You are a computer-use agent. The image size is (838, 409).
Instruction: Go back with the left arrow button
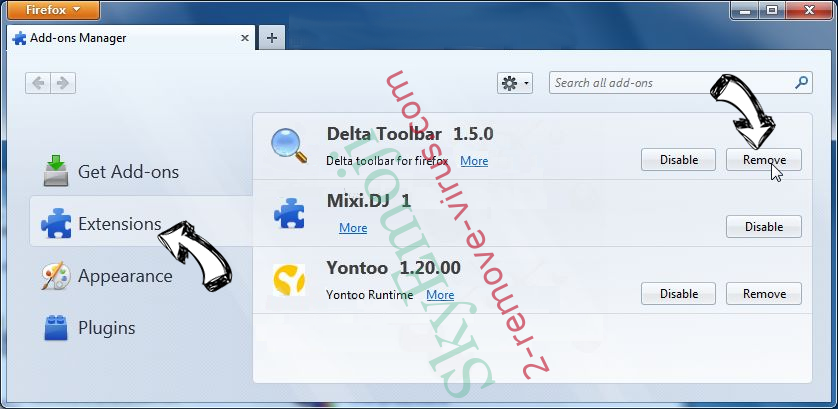[38, 83]
